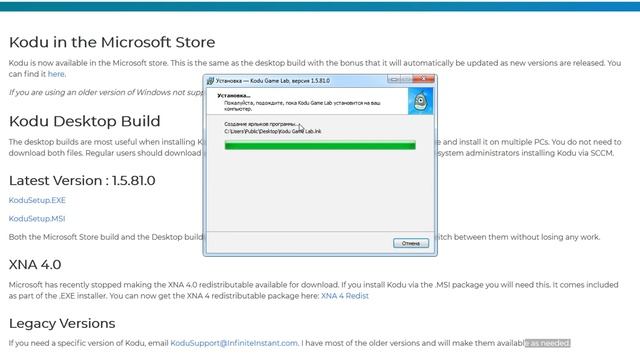Screen dimensions: 640x360
Task: Click the Отмена button in the installer
Action: click(x=411, y=243)
